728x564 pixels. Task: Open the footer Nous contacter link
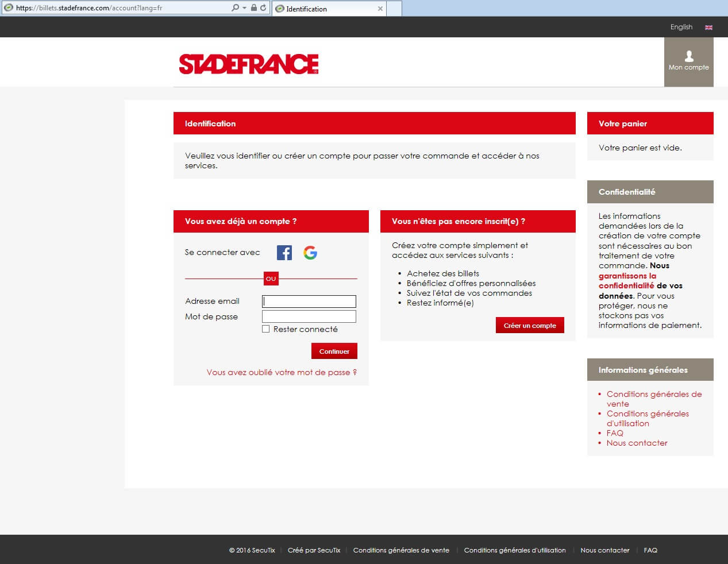point(605,550)
